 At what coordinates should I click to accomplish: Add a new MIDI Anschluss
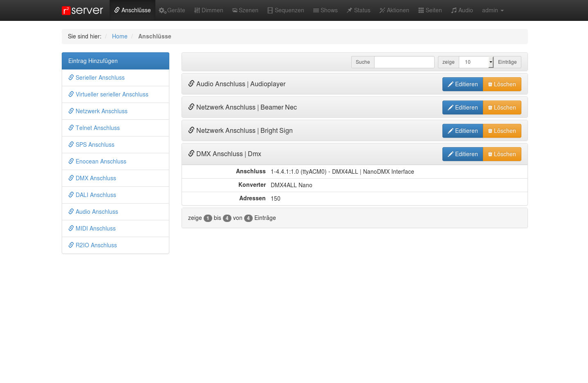(x=95, y=228)
